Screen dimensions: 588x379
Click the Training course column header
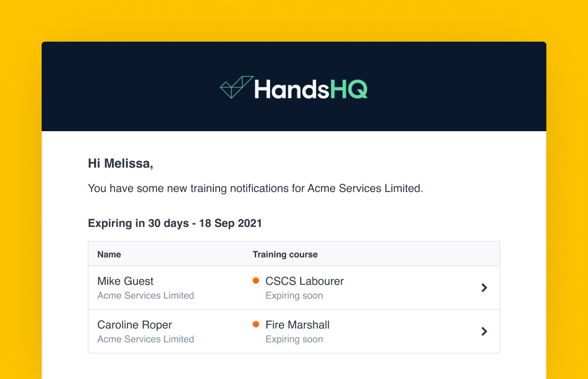pos(285,255)
